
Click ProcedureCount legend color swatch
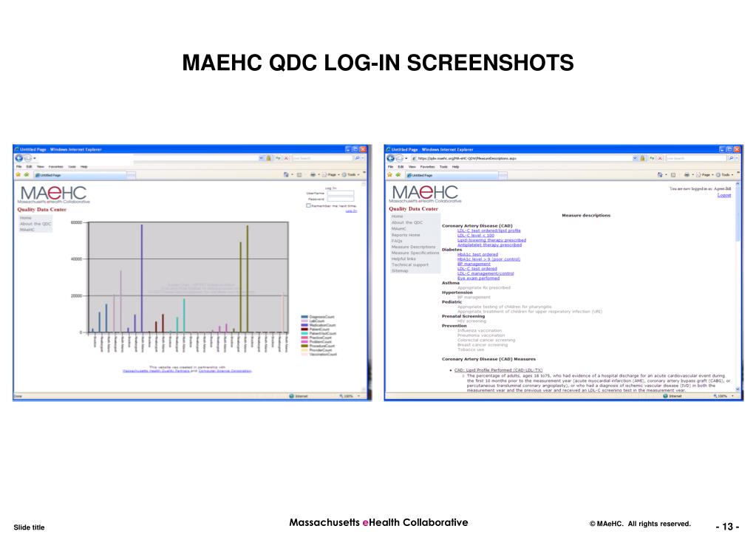tap(304, 346)
